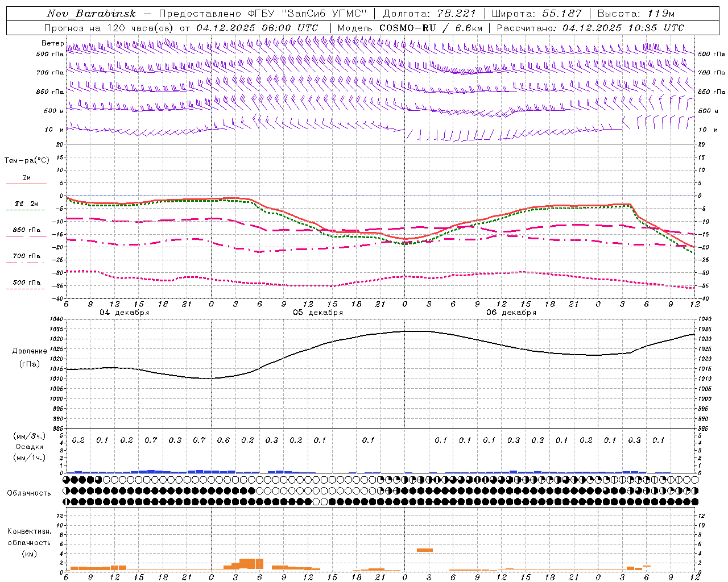
Task: Click the model label COSMO-RU / 6.6км
Action: click(x=431, y=28)
